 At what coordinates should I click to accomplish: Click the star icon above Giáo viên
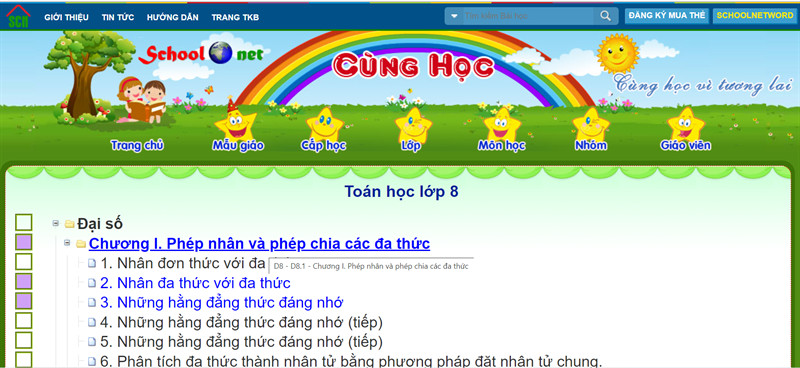(x=686, y=125)
